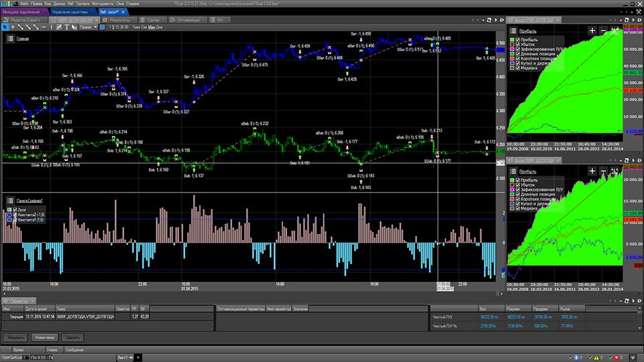
Task: Toggle Zscor series checkbox in indicator pane
Action: tap(15, 210)
